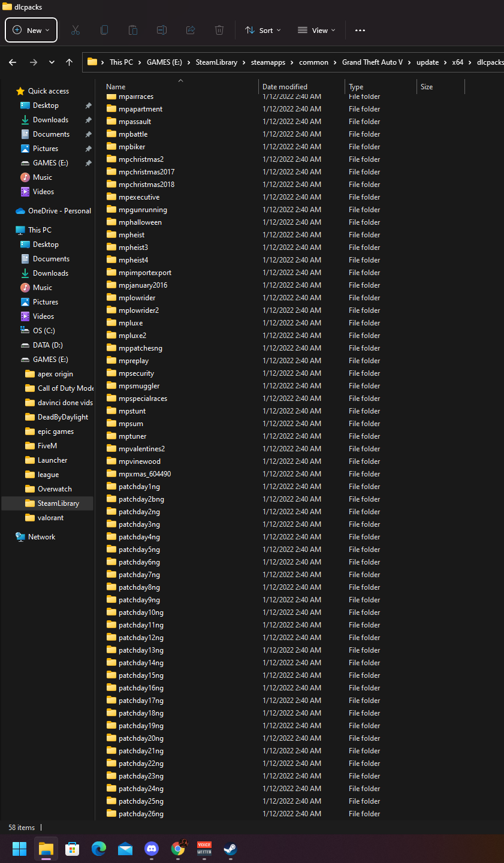504x863 pixels.
Task: Select This PC in the navigation pane
Action: (x=40, y=230)
